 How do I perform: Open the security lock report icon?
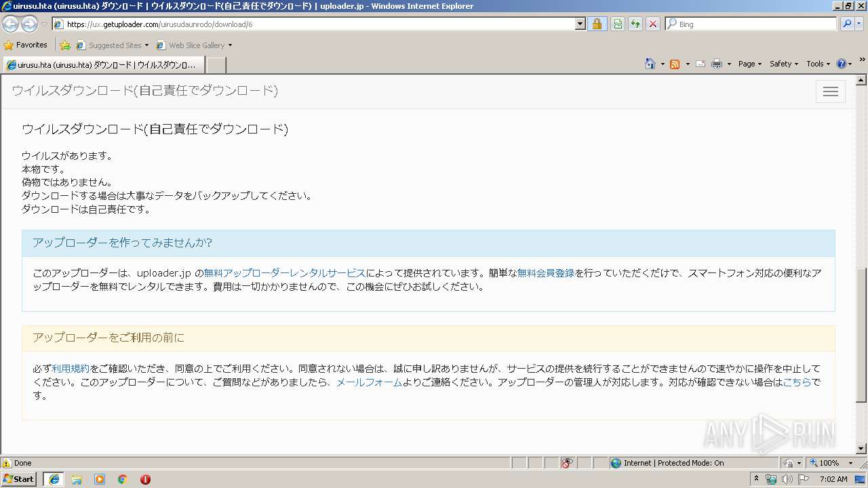coord(597,24)
